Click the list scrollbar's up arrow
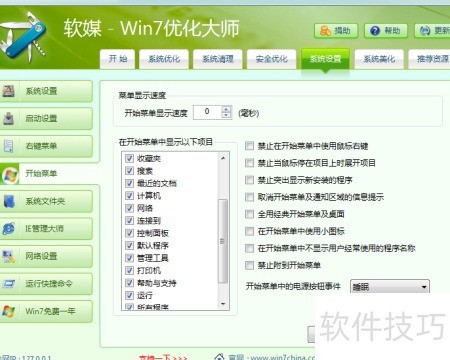This screenshot has width=450, height=360. [223, 158]
